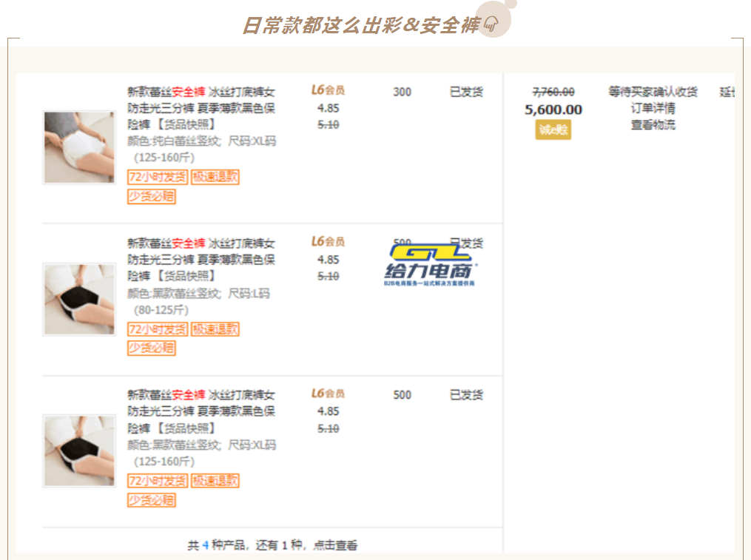This screenshot has width=751, height=560.
Task: Click 72小时发货 tag on white shorts item
Action: click(x=158, y=177)
